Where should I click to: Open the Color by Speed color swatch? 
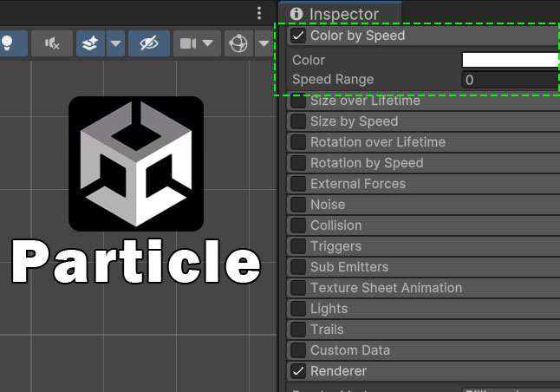510,60
